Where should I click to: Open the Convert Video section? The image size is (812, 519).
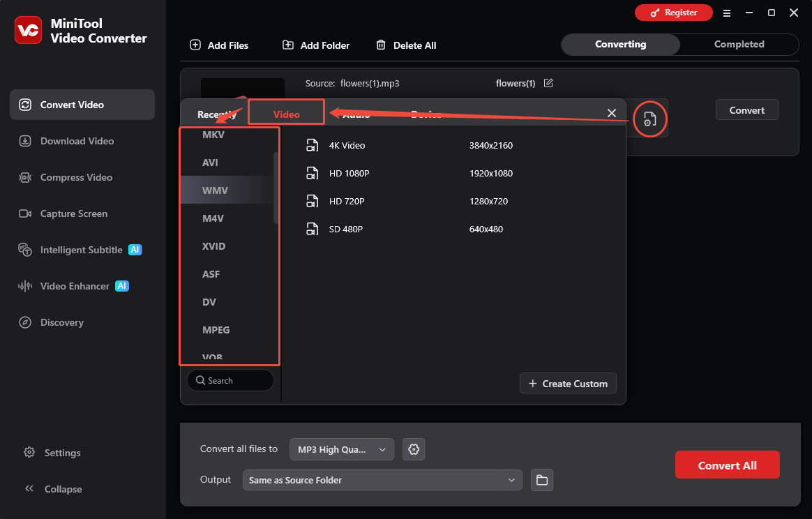click(82, 105)
